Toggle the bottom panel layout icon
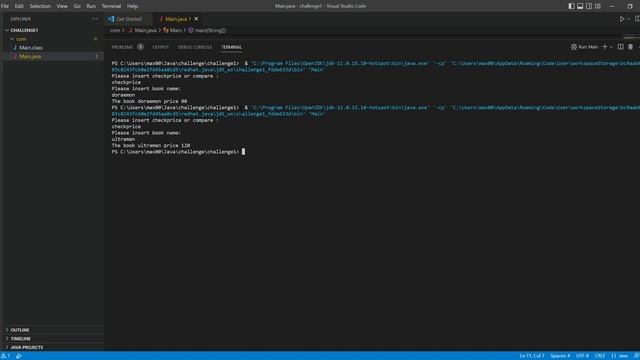The height and width of the screenshot is (360, 640). (x=580, y=6)
